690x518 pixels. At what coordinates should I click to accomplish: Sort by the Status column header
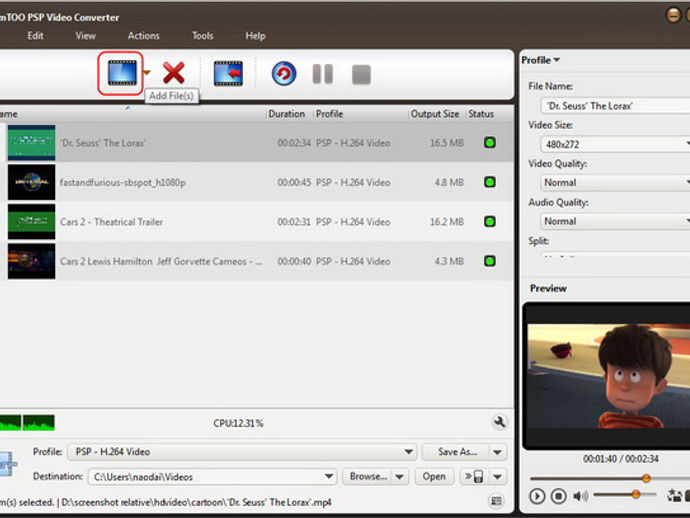coord(481,114)
